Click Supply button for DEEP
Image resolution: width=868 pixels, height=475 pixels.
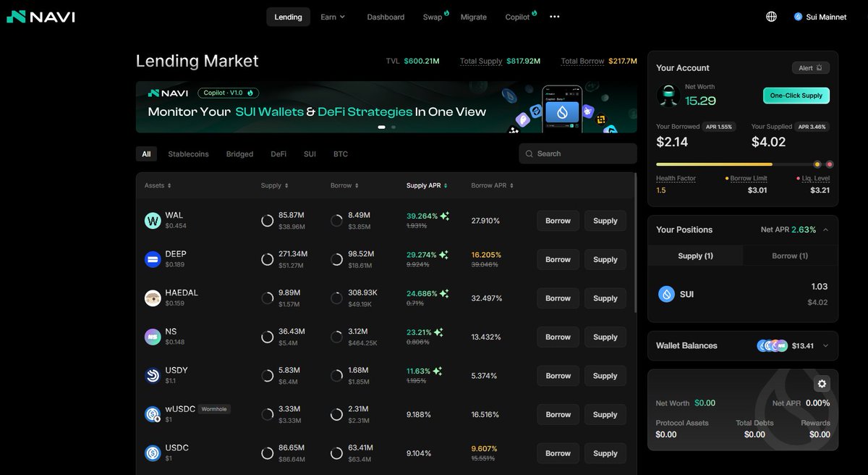click(x=605, y=259)
